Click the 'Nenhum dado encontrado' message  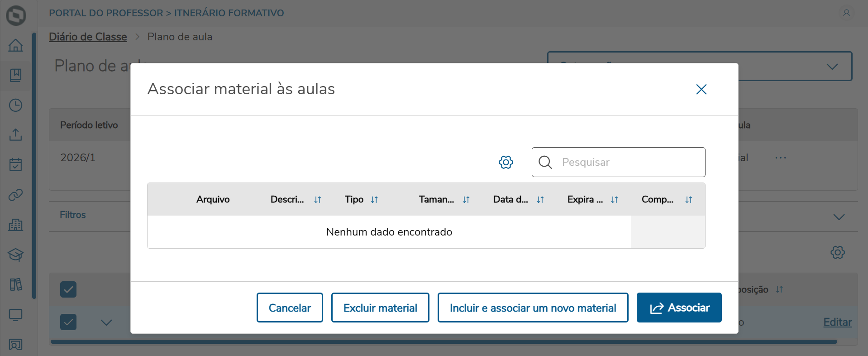click(389, 232)
